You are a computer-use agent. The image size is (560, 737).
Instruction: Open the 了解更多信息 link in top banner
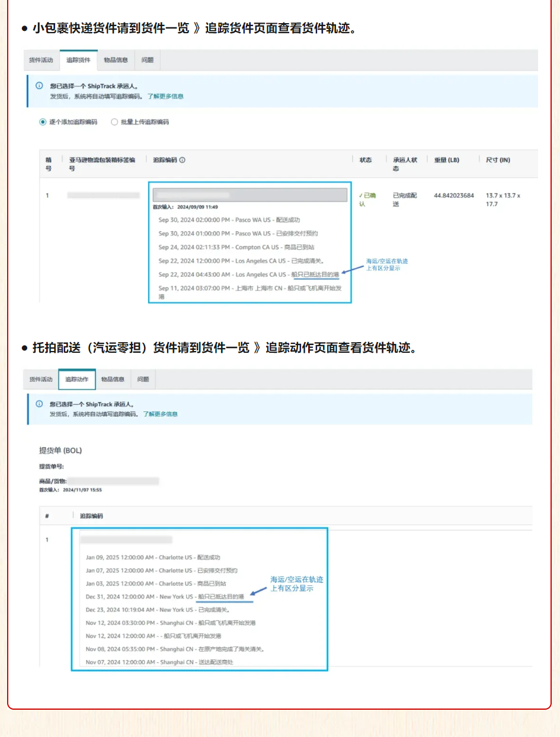point(167,96)
